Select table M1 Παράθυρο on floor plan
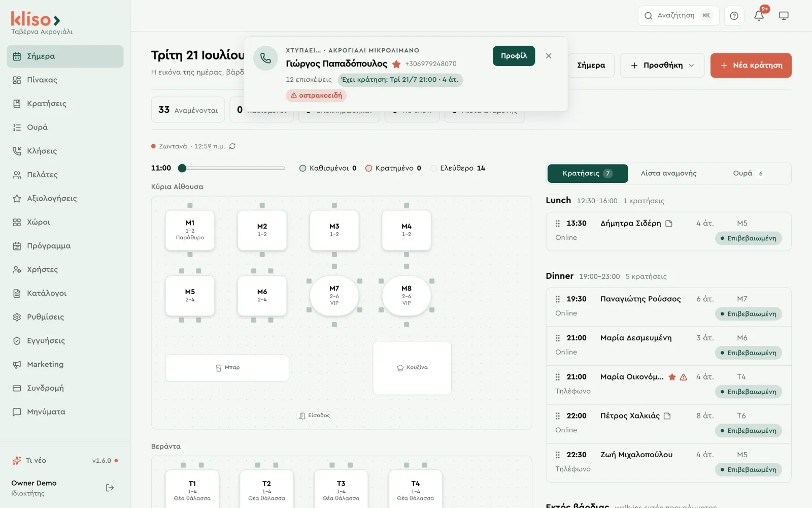 [x=190, y=230]
